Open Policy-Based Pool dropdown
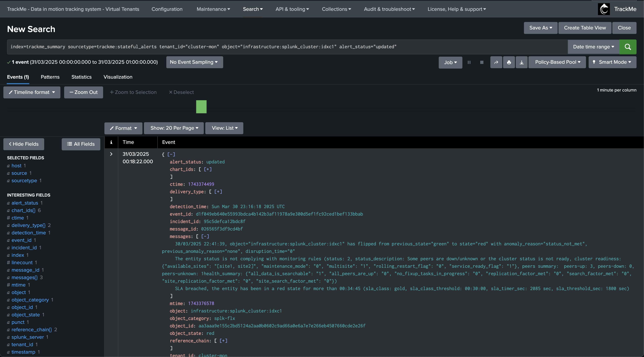644x357 pixels. pos(557,62)
